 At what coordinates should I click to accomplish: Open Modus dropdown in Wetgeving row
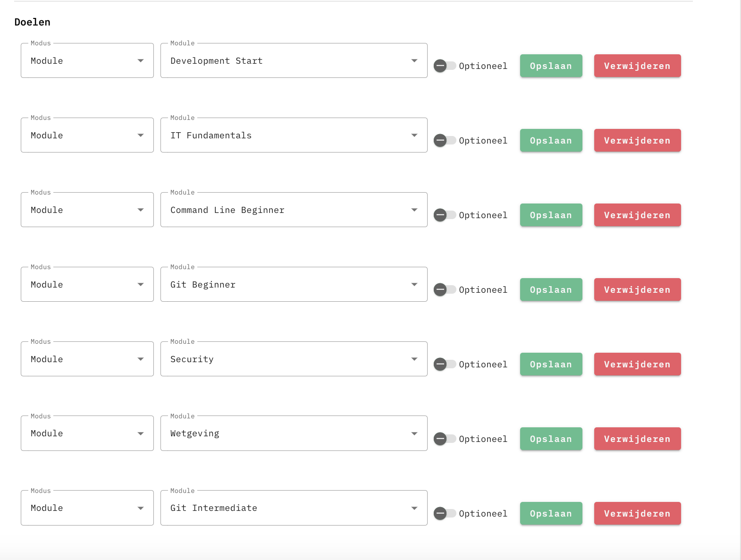tap(87, 433)
